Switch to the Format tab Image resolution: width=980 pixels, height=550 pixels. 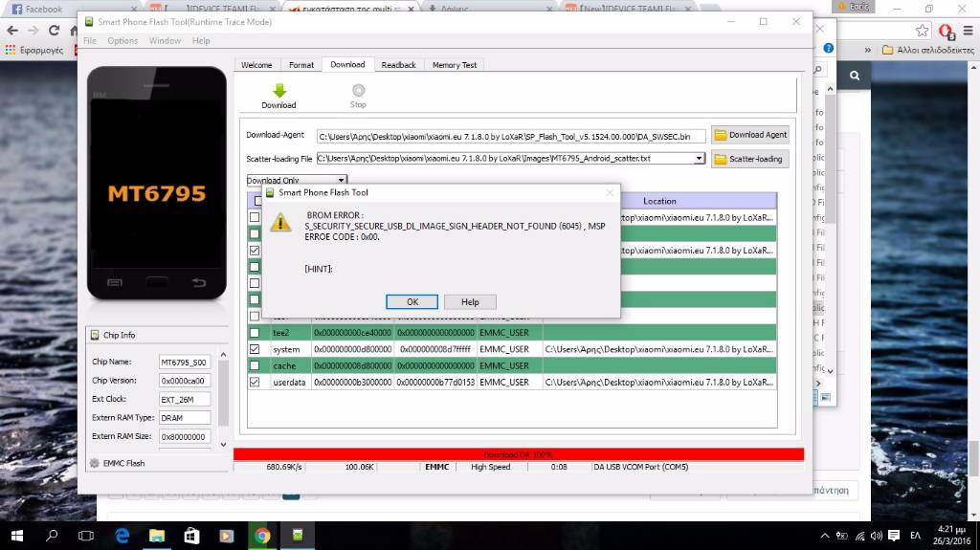click(x=301, y=65)
